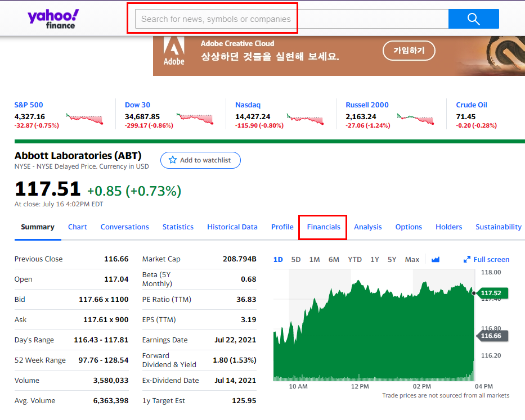Click the EPS (TTM) value 3.19
Image resolution: width=525 pixels, height=420 pixels.
tap(249, 319)
